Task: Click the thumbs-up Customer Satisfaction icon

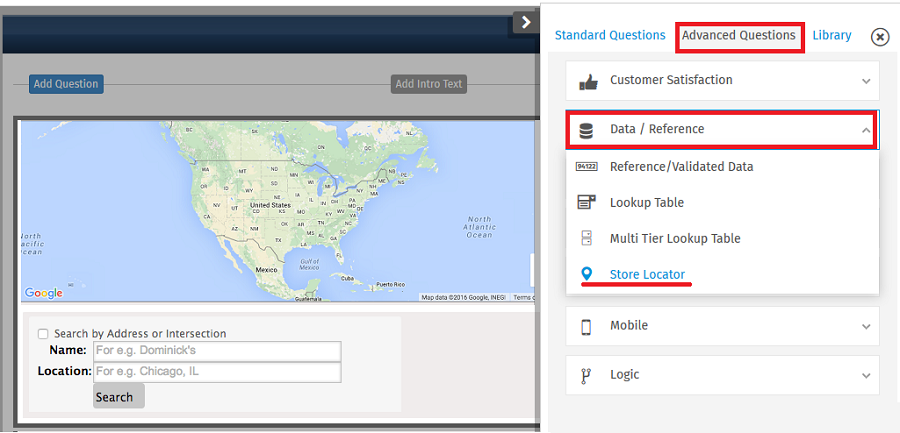Action: coord(588,83)
